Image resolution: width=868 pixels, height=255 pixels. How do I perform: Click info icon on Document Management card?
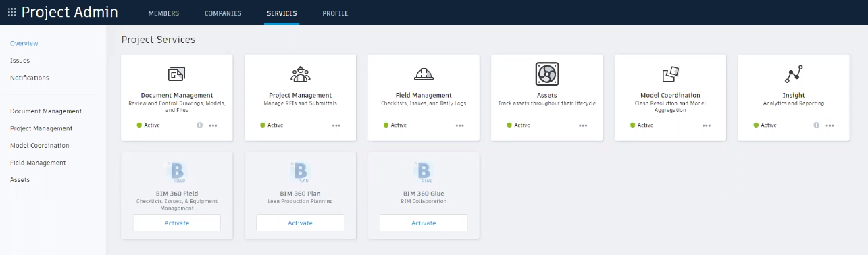pos(200,125)
